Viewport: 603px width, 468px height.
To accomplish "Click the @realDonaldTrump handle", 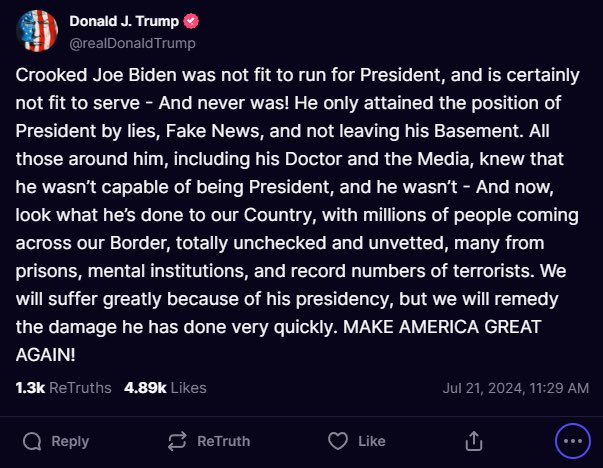I will (x=132, y=43).
